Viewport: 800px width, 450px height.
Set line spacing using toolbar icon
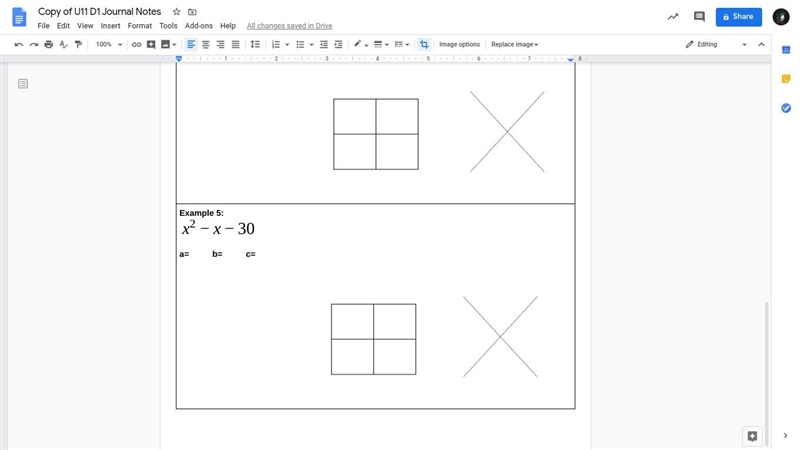[x=255, y=44]
